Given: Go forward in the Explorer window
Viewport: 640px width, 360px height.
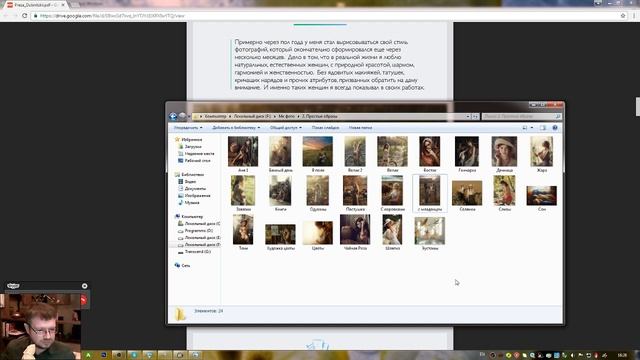Looking at the screenshot, I should click(x=182, y=116).
